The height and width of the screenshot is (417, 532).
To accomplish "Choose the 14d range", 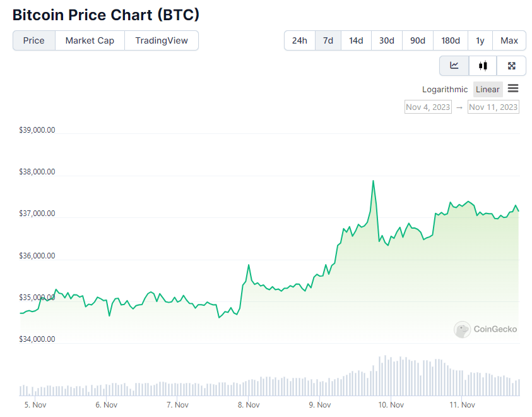I will click(356, 40).
